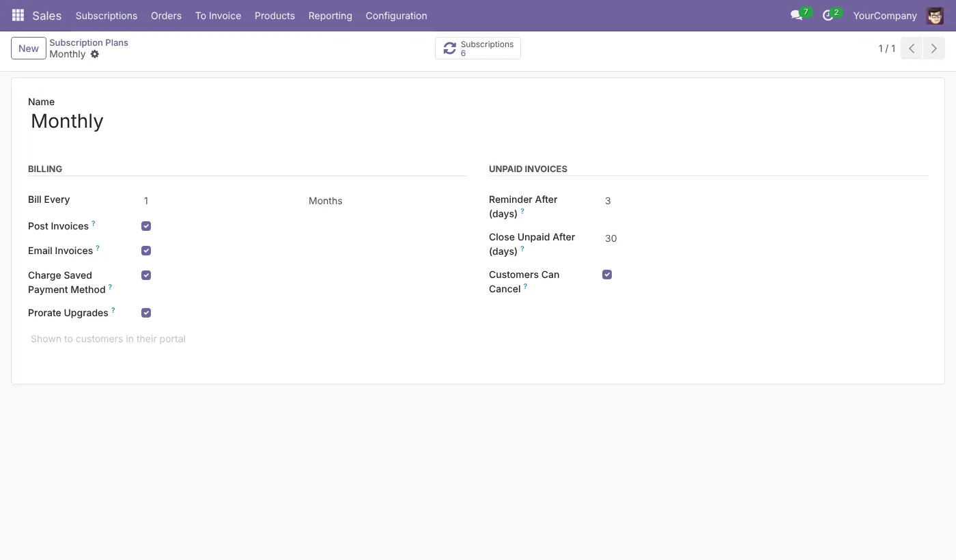This screenshot has width=956, height=560.
Task: Open the messages chat icon
Action: pos(796,15)
